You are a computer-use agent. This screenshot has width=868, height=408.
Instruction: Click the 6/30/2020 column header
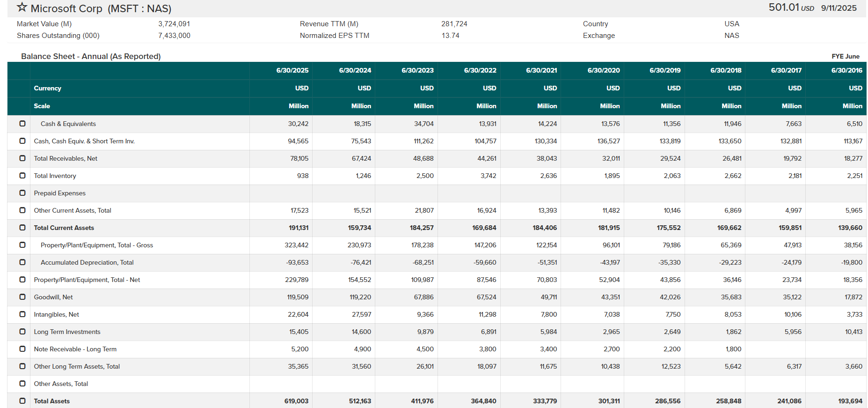click(604, 70)
